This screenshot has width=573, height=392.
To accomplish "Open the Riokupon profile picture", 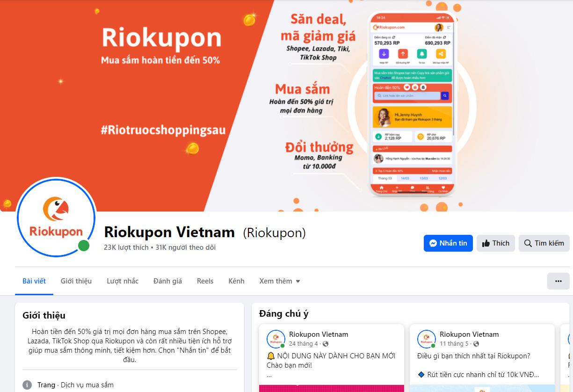I will (x=56, y=218).
